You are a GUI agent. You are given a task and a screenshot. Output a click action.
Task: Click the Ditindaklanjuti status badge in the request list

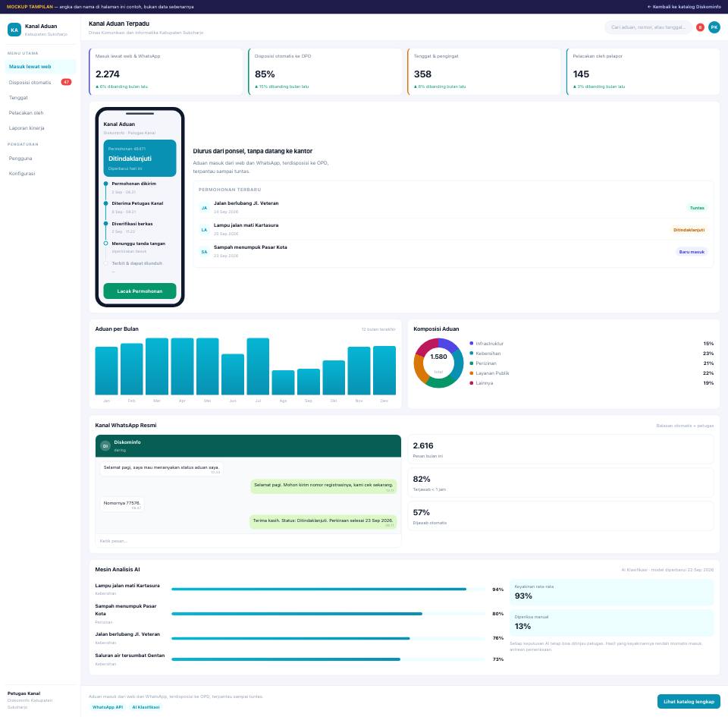point(689,230)
